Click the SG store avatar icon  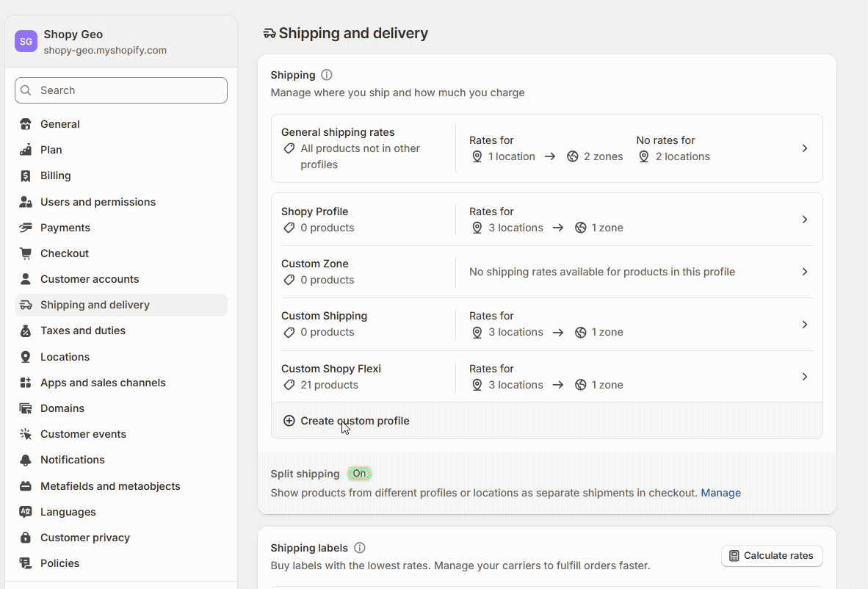coord(26,42)
